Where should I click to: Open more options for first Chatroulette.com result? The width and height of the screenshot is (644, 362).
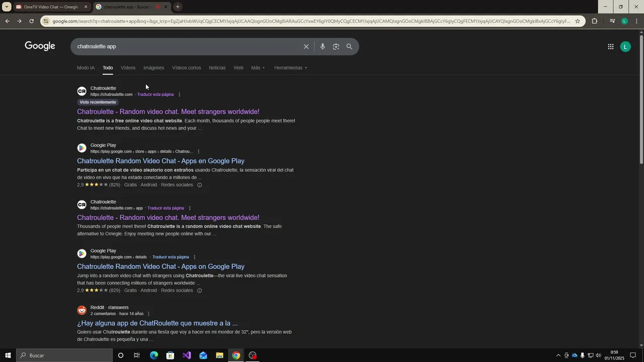click(179, 95)
